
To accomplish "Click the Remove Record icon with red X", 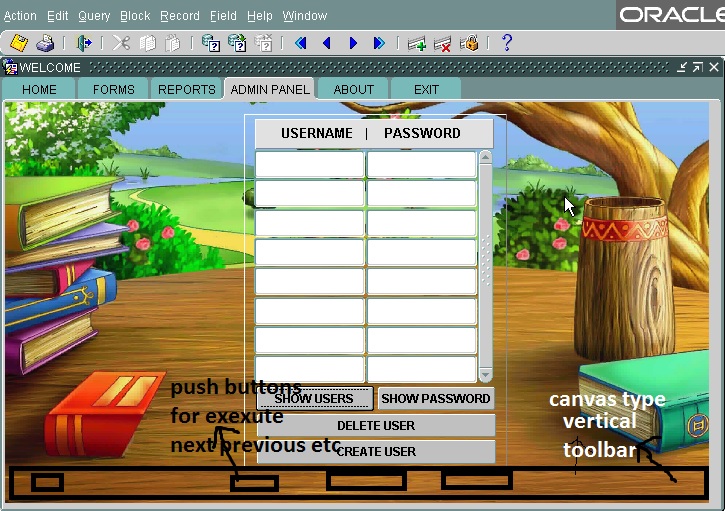I will (443, 43).
